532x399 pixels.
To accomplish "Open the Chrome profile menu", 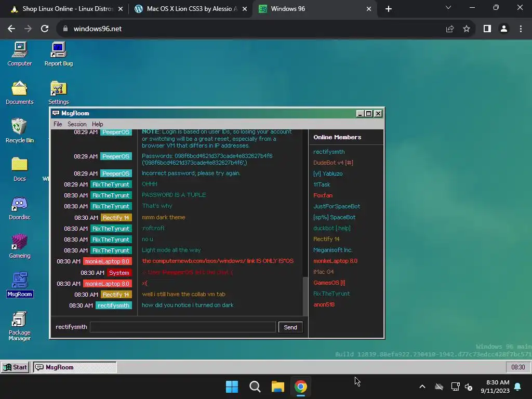I will pyautogui.click(x=504, y=29).
